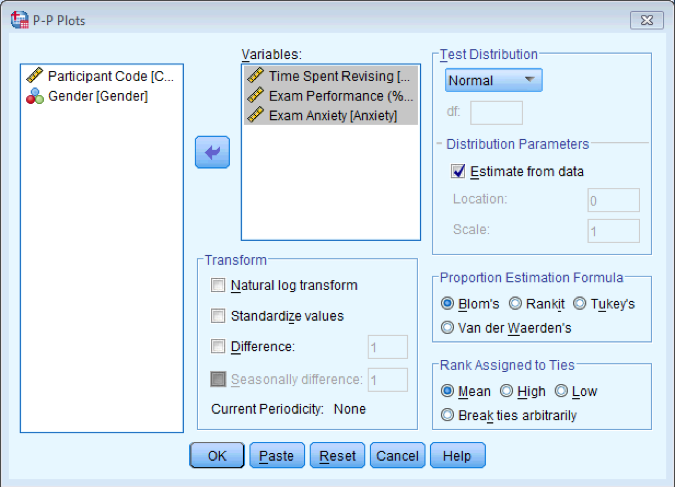This screenshot has width=675, height=487.
Task: Click ruler icon next to Time Spent Revising
Action: (256, 76)
